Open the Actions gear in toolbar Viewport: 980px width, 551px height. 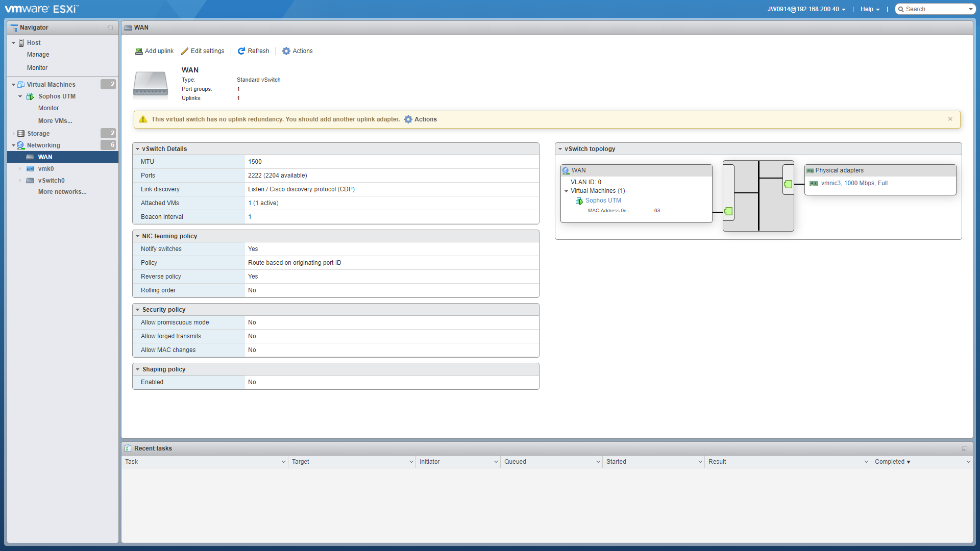click(286, 51)
